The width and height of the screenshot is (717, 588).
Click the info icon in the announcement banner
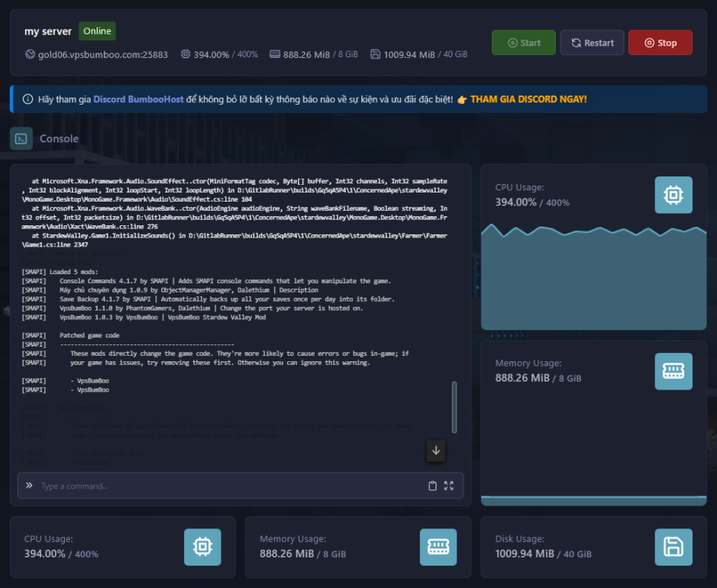click(x=29, y=99)
